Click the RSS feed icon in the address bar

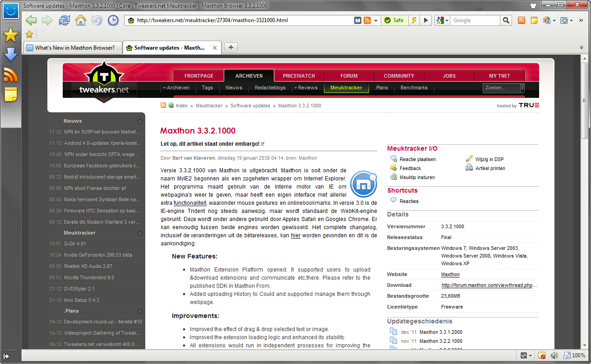click(367, 20)
